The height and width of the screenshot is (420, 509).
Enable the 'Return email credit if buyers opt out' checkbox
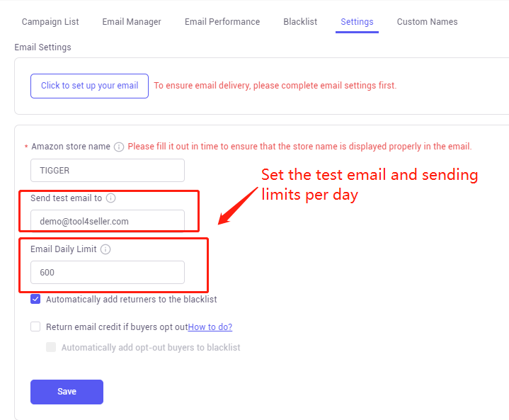[35, 327]
